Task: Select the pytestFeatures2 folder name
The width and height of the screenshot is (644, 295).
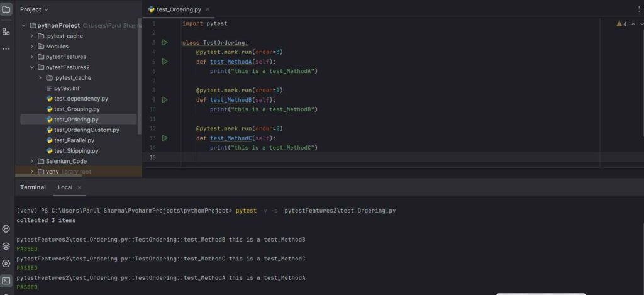Action: 67,67
